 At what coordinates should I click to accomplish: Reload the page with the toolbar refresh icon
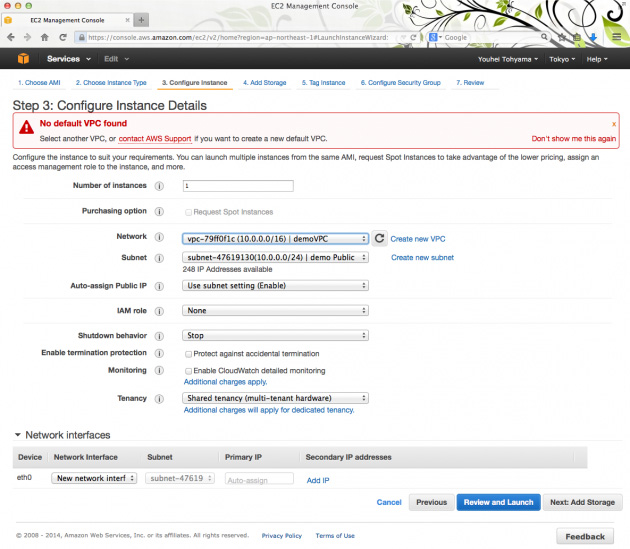[63, 37]
